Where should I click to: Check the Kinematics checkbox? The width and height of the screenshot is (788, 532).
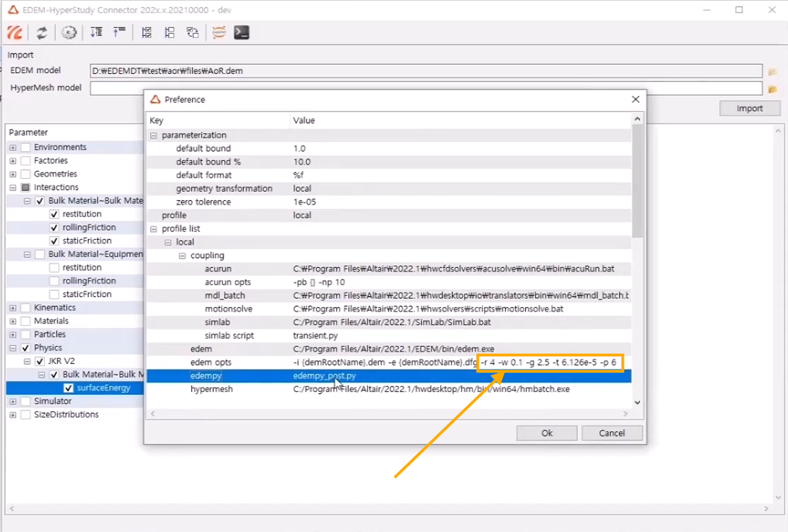tap(25, 308)
